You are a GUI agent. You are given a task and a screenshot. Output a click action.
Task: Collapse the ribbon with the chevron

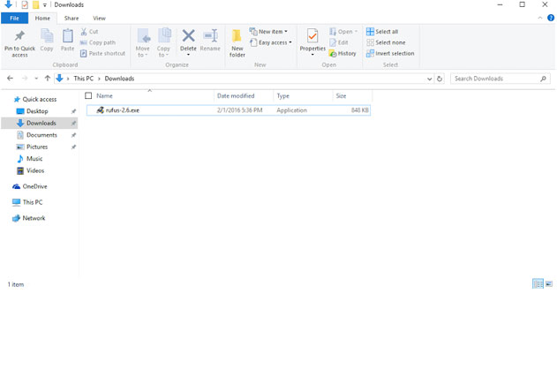pos(540,18)
